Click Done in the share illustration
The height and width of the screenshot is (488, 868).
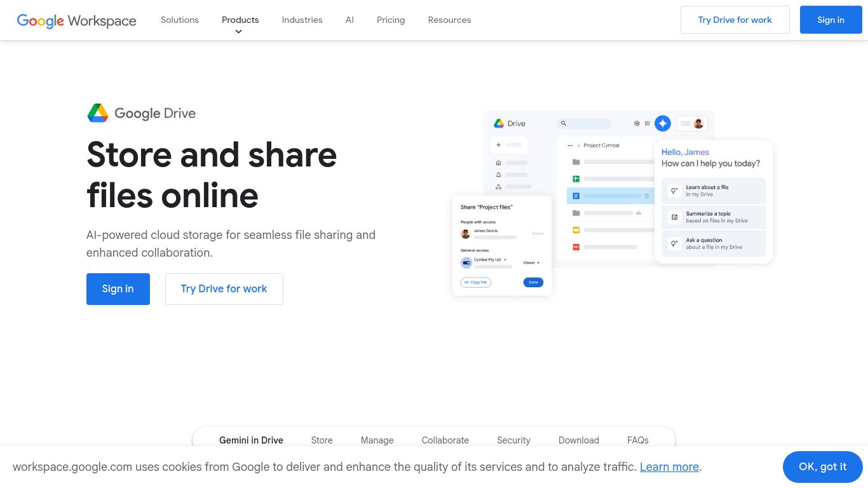point(533,282)
